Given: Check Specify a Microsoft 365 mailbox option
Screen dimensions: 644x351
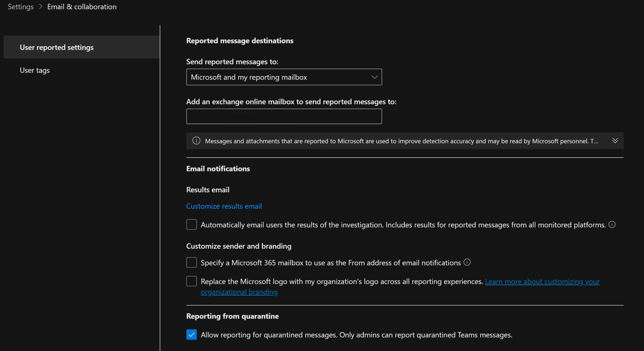Looking at the screenshot, I should (x=191, y=262).
